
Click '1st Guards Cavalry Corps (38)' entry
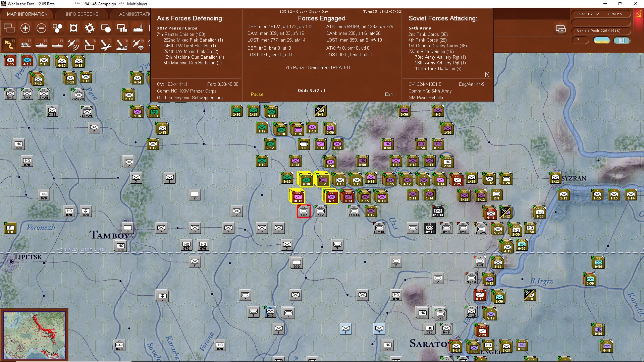(x=437, y=46)
